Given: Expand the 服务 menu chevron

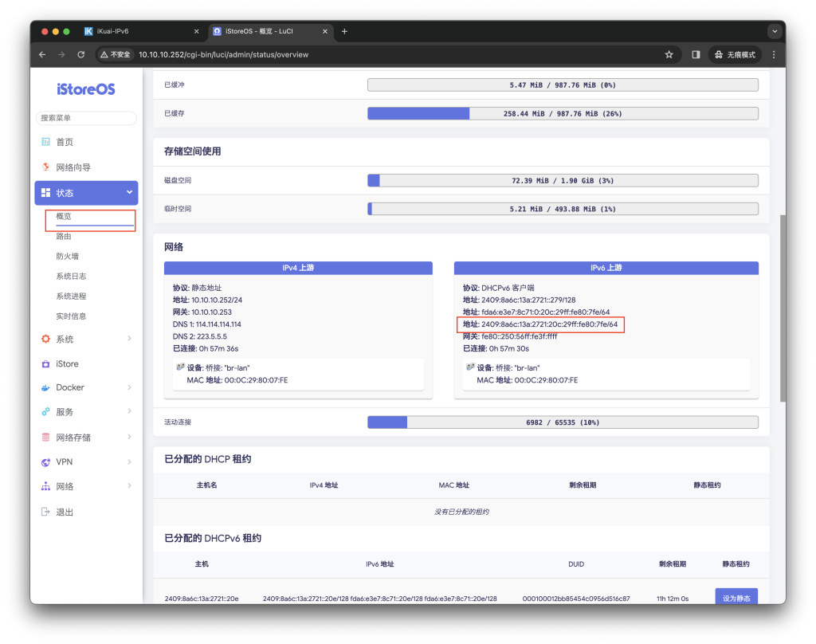Looking at the screenshot, I should pyautogui.click(x=130, y=411).
